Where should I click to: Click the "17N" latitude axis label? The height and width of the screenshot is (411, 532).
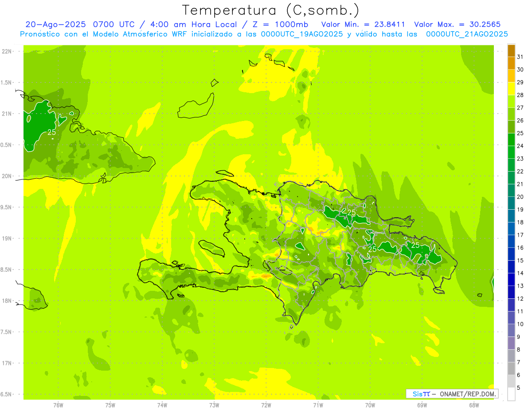click(x=7, y=363)
